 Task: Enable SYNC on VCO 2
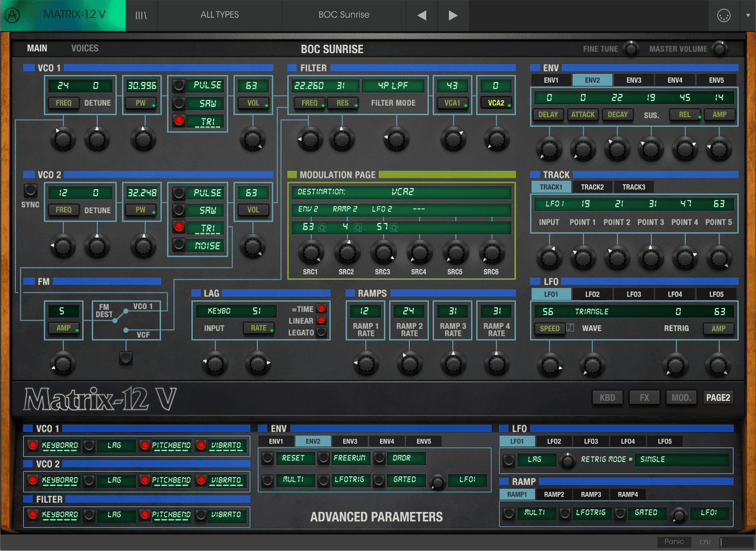[30, 190]
